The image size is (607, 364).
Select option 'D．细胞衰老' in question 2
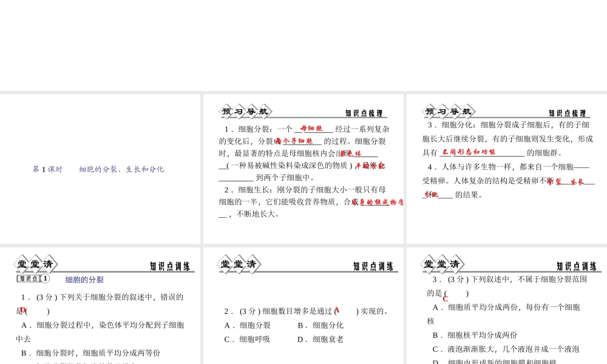point(320,339)
